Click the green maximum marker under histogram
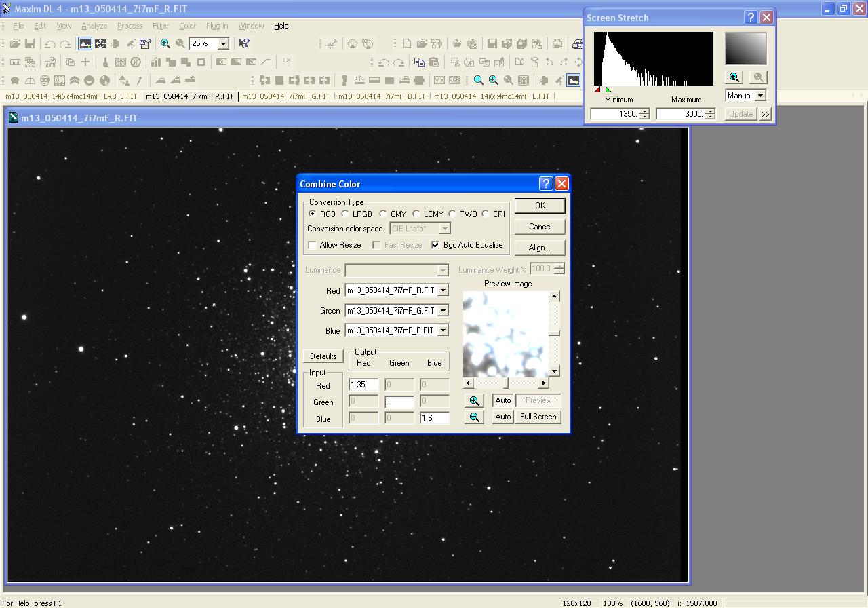Viewport: 868px width, 608px height. (x=608, y=90)
